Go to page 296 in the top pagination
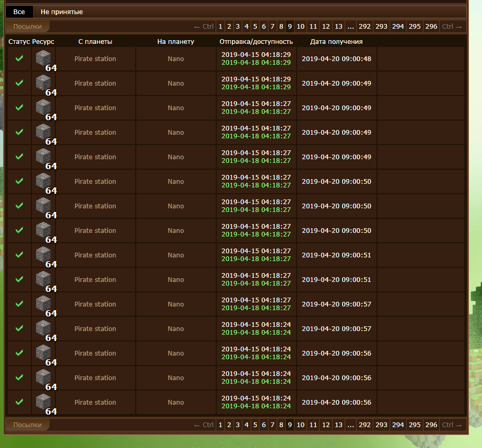Viewport: 482px width, 448px height. click(431, 27)
